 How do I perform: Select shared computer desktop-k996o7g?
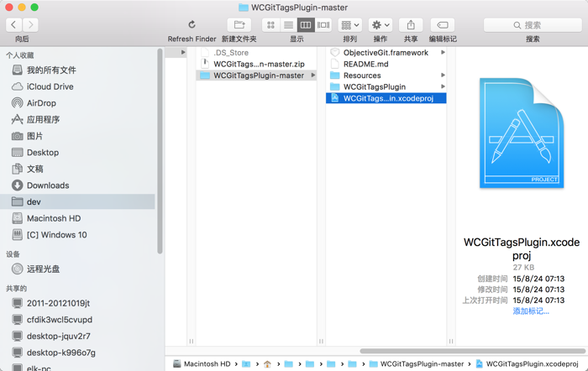pyautogui.click(x=77, y=353)
